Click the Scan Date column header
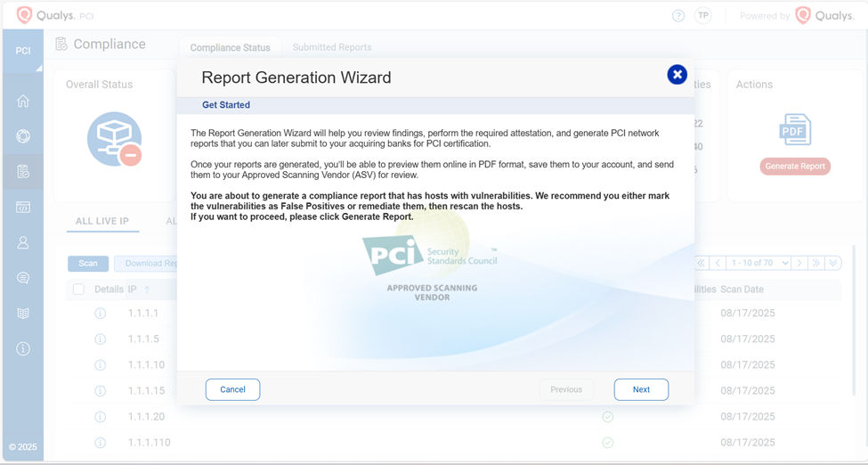 coord(742,290)
